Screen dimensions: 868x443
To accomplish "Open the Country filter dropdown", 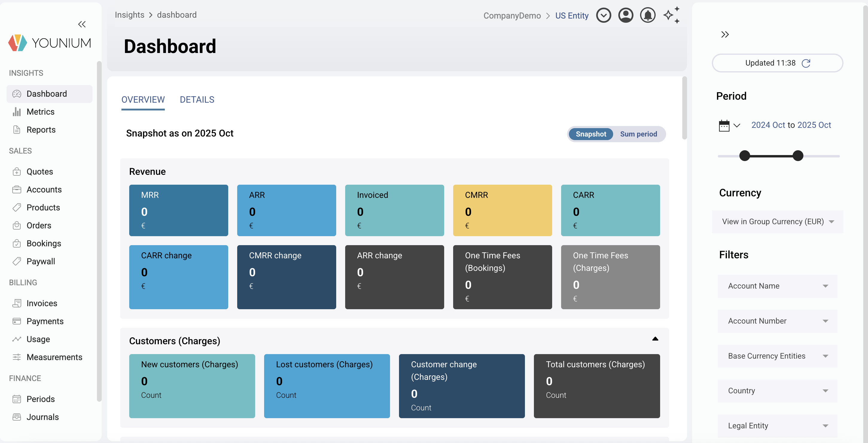I will point(777,391).
